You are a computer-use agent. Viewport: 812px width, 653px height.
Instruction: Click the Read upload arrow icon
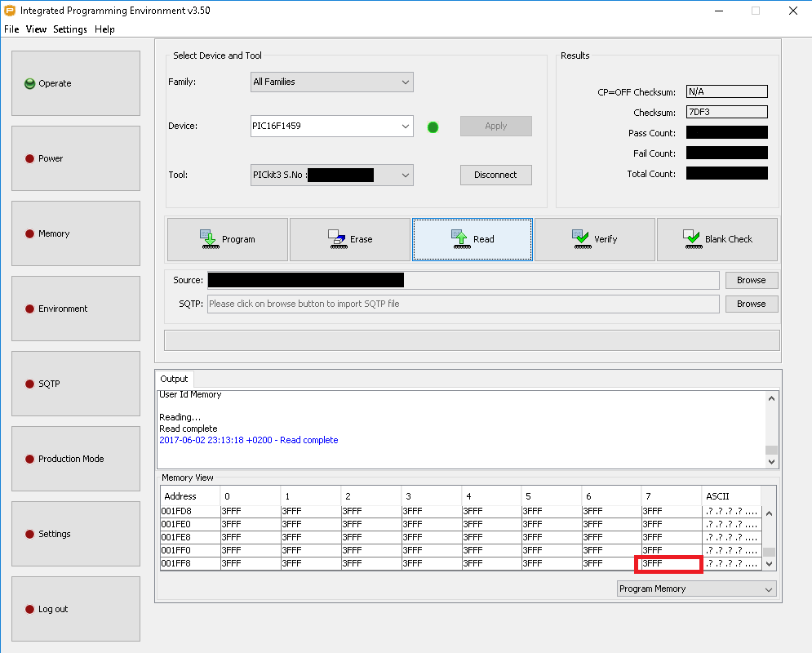point(460,239)
